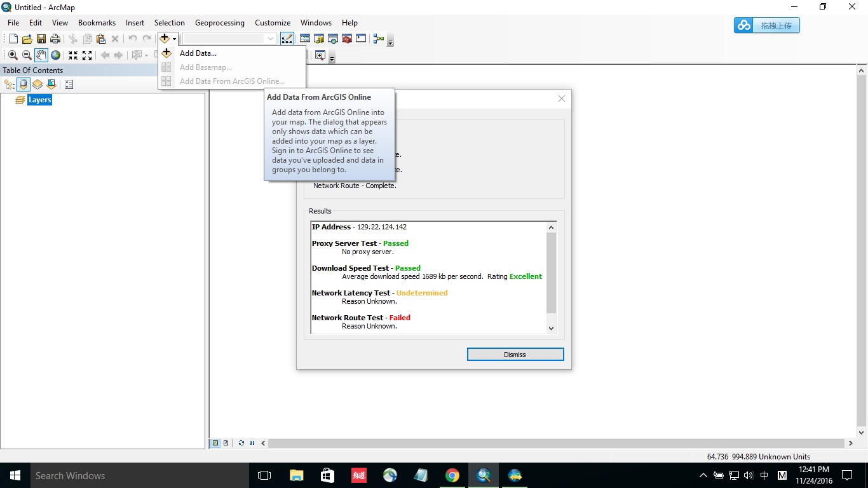Viewport: 868px width, 488px height.
Task: Open the Windows Start menu
Action: [15, 475]
